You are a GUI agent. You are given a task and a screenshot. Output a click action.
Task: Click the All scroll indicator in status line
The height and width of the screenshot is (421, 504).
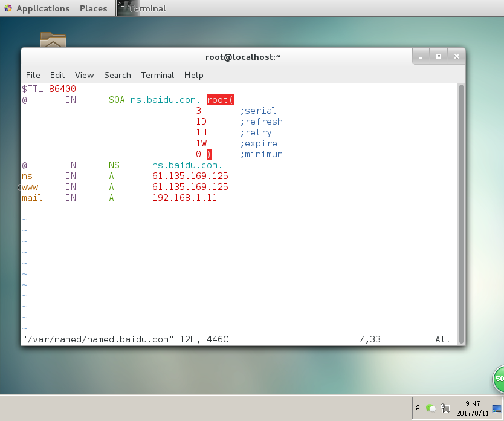click(443, 339)
